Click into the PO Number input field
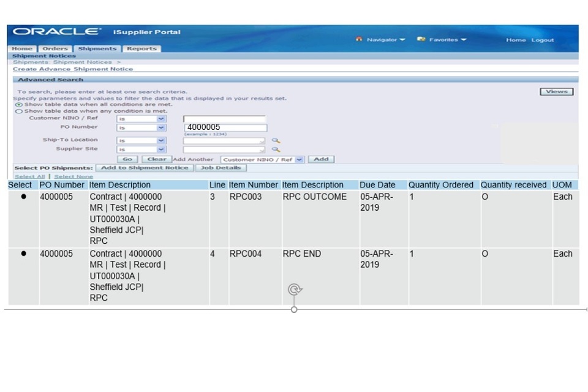 225,128
